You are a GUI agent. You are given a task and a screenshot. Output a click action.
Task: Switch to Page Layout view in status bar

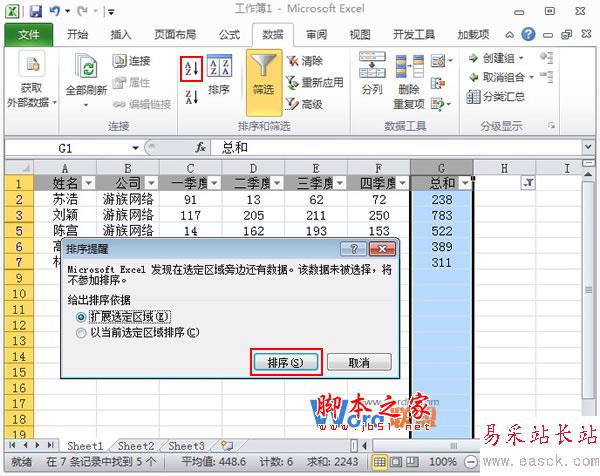coord(396,462)
